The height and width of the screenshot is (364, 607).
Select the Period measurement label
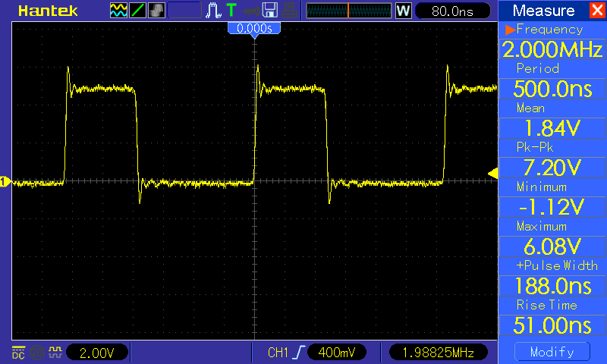coord(538,68)
